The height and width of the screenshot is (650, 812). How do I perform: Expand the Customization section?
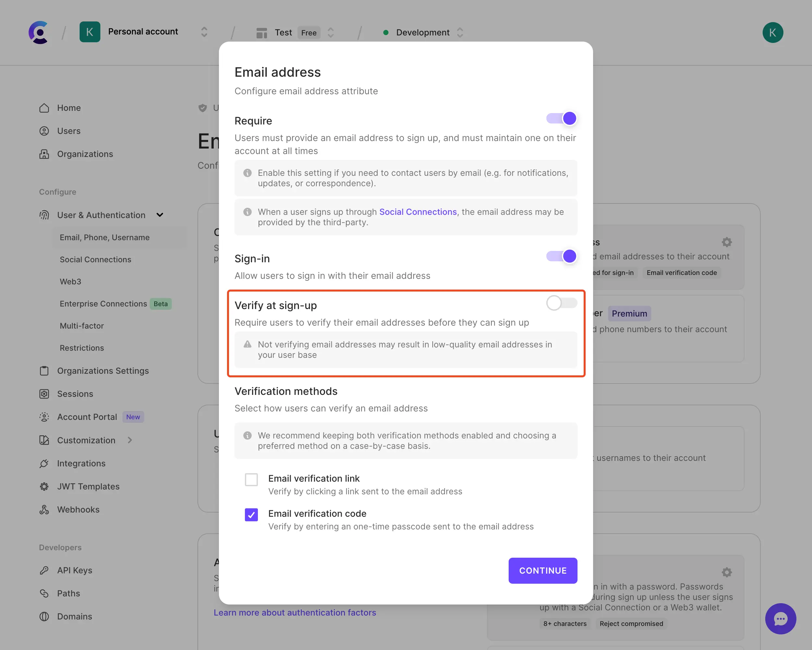point(130,440)
